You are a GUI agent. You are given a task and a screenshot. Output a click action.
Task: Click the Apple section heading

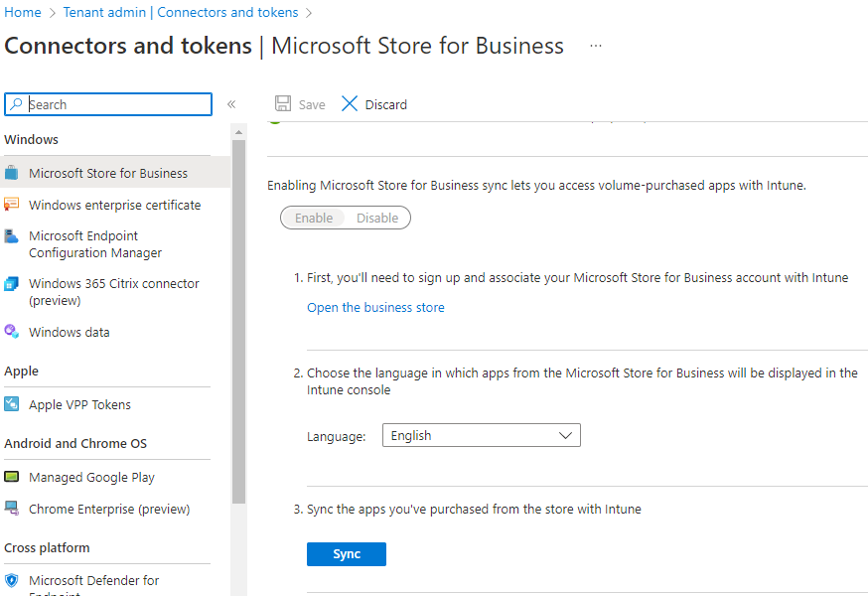coord(21,372)
